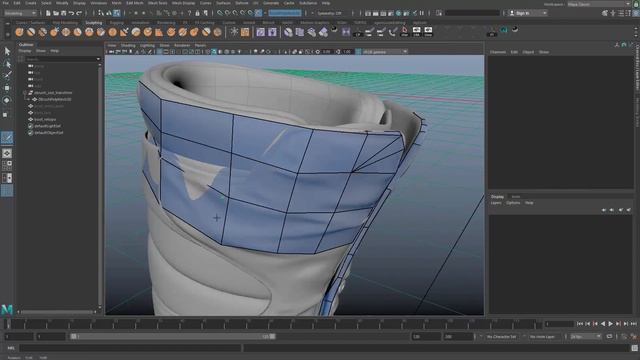Click the purple mirror icon on the shelf
640x360 pixels.
click(x=346, y=32)
